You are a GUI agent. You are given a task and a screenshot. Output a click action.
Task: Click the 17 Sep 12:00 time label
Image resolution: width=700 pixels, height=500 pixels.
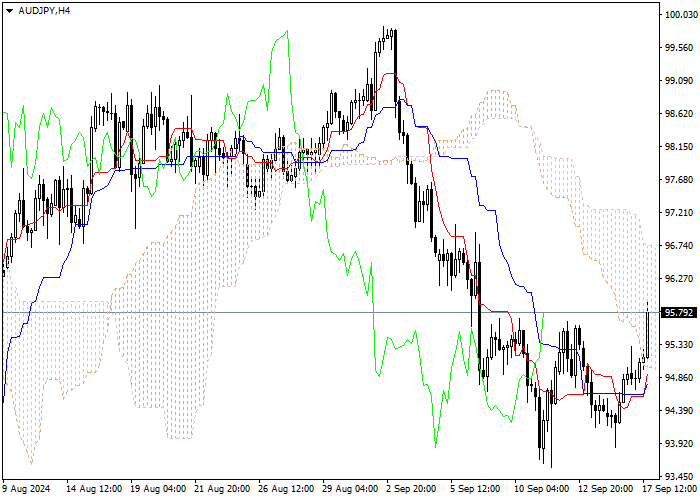click(670, 489)
